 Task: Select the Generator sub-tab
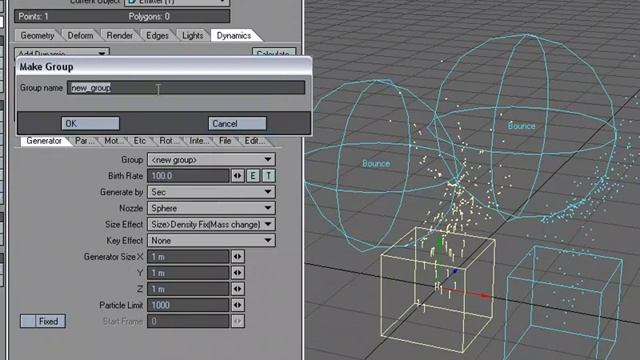coord(44,141)
